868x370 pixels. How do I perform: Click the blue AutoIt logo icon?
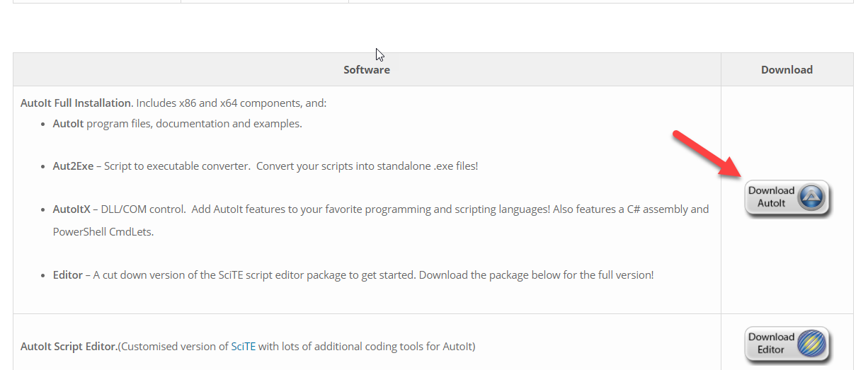811,197
